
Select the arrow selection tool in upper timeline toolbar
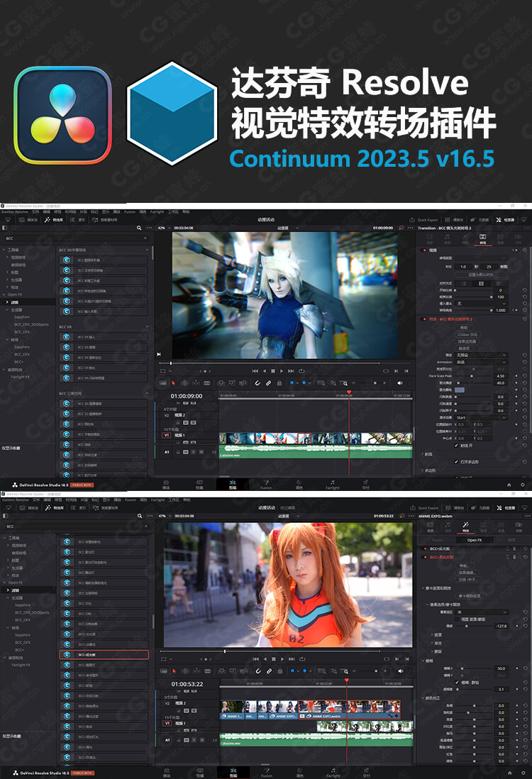pos(173,383)
